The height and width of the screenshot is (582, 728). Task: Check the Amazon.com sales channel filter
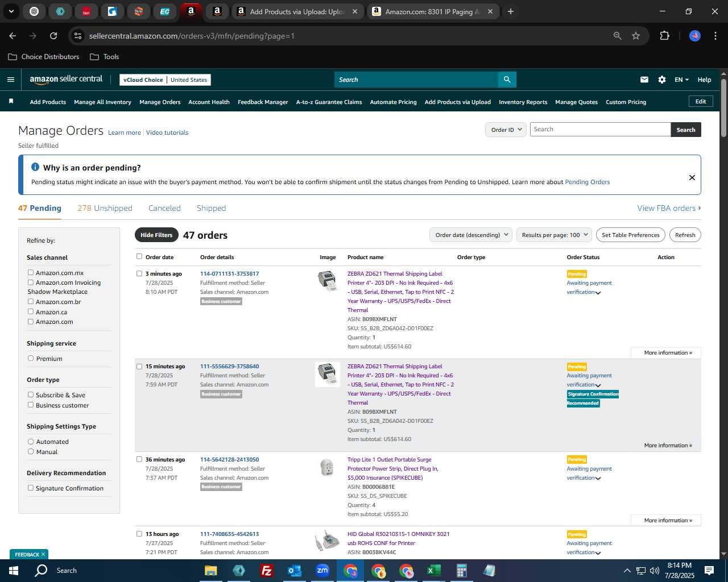pos(31,322)
